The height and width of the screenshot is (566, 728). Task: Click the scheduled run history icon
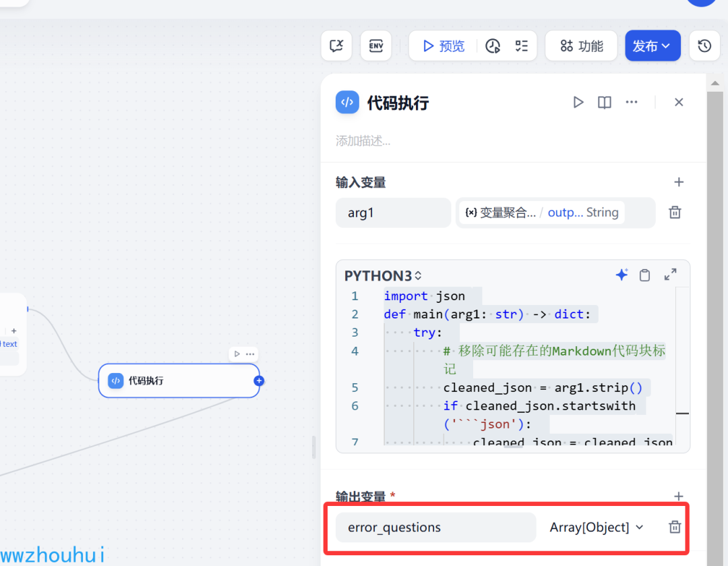[x=493, y=46]
